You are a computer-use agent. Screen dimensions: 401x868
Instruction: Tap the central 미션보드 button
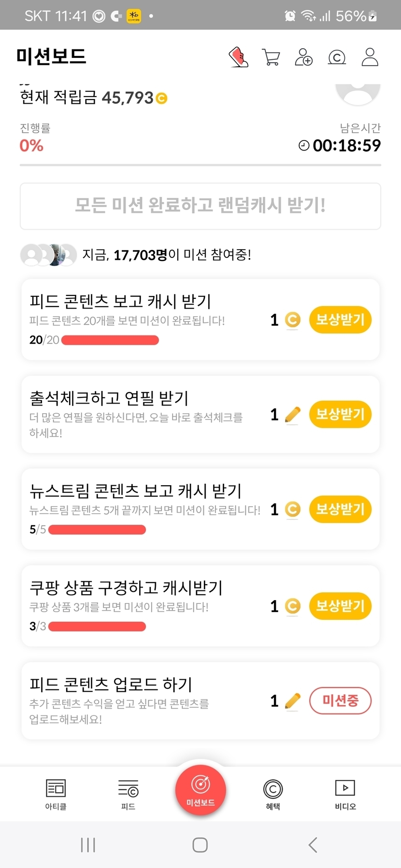200,790
